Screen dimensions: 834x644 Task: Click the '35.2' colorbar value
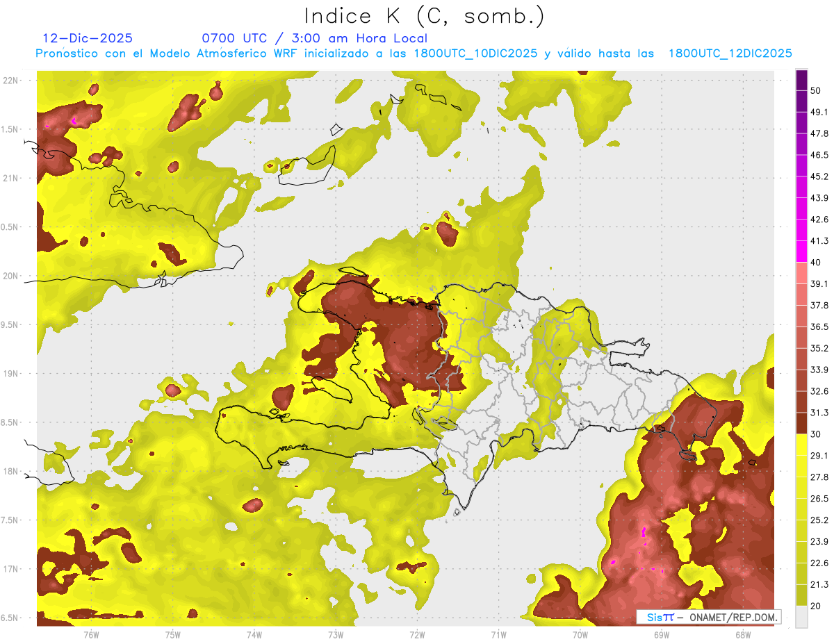[819, 348]
